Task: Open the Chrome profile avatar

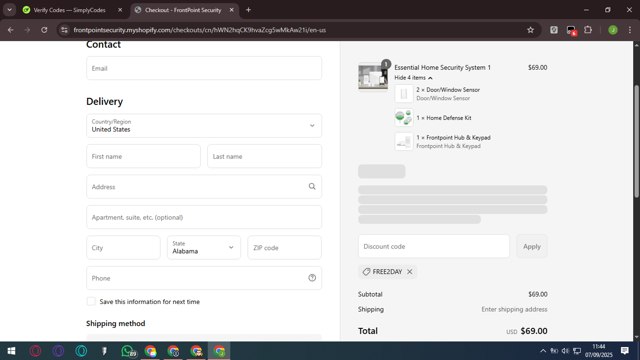Action: coord(613,30)
